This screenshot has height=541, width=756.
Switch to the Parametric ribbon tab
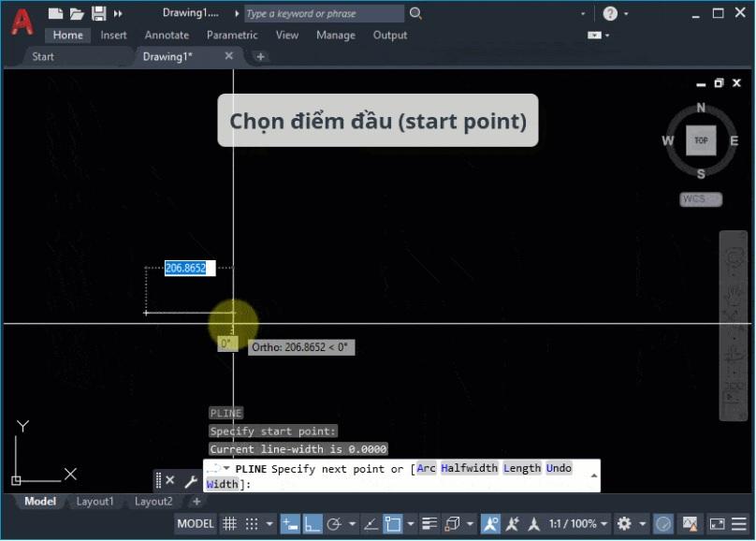(x=232, y=36)
